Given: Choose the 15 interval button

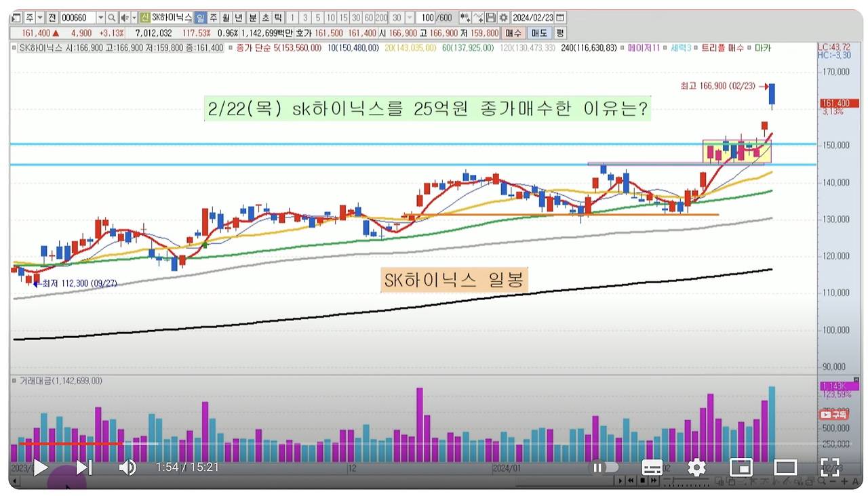Looking at the screenshot, I should pos(343,18).
